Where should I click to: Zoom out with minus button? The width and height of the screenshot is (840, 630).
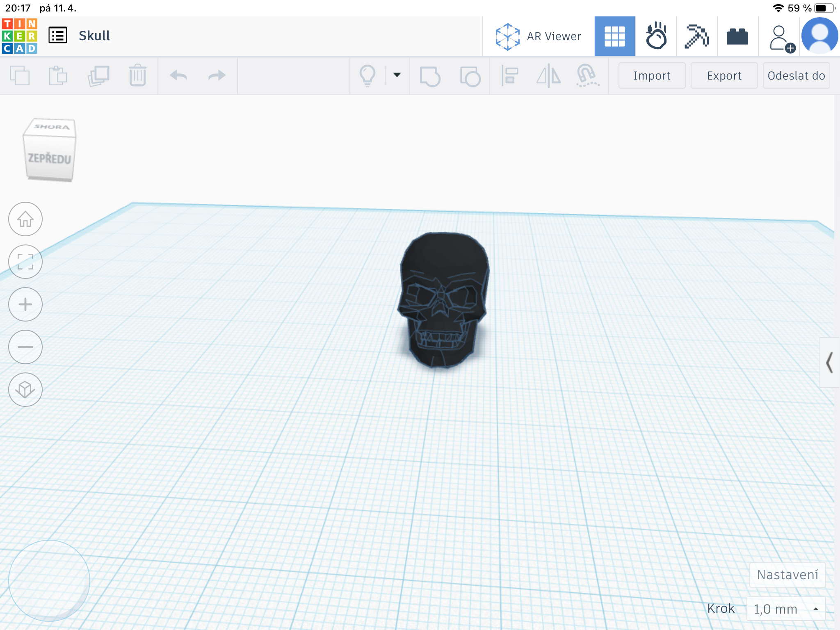tap(25, 347)
